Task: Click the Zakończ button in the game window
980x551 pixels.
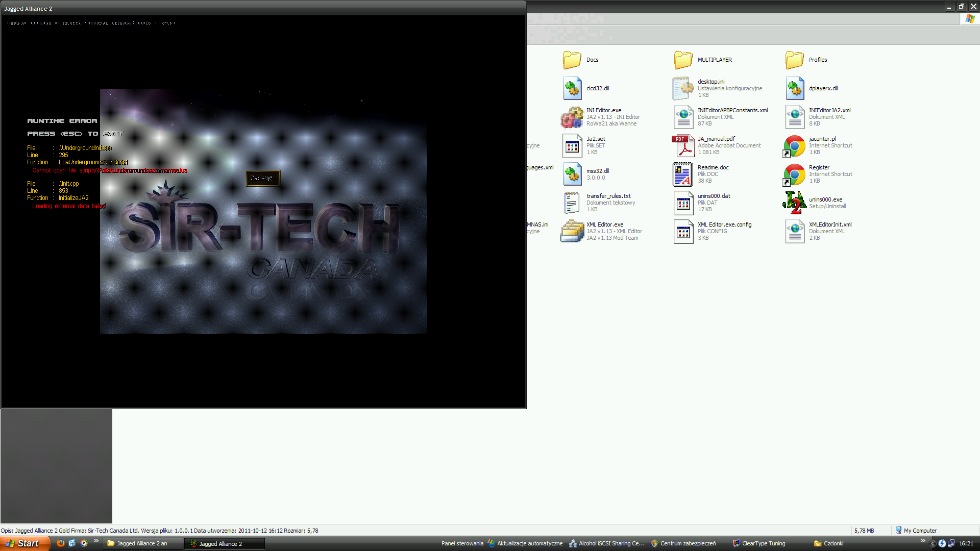Action: (262, 179)
